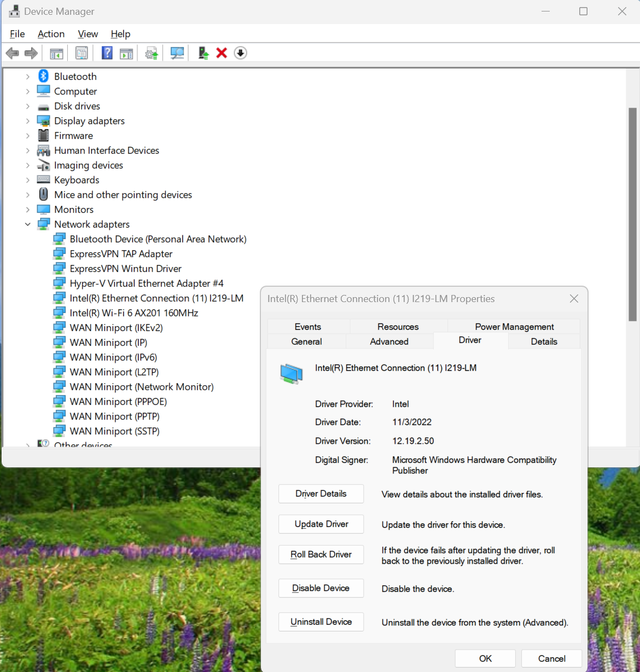Collapse the Network adapters category
The image size is (640, 672).
[x=28, y=224]
